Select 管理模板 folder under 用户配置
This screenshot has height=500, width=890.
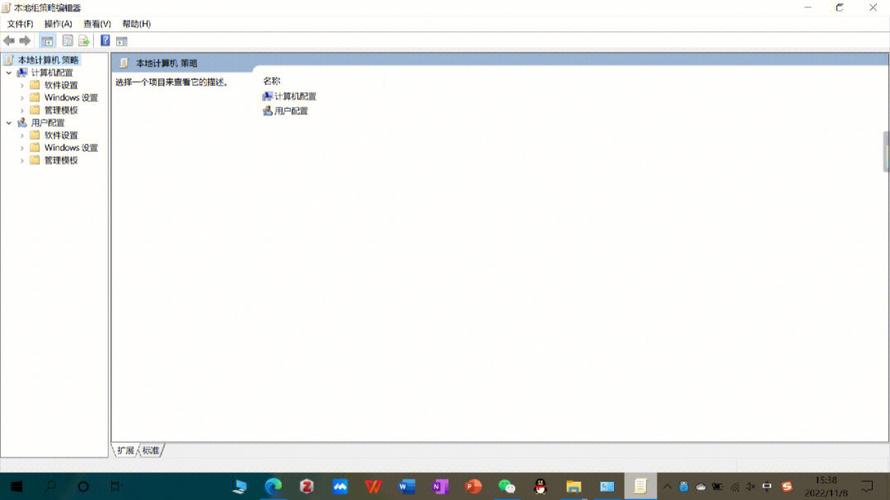tap(61, 161)
